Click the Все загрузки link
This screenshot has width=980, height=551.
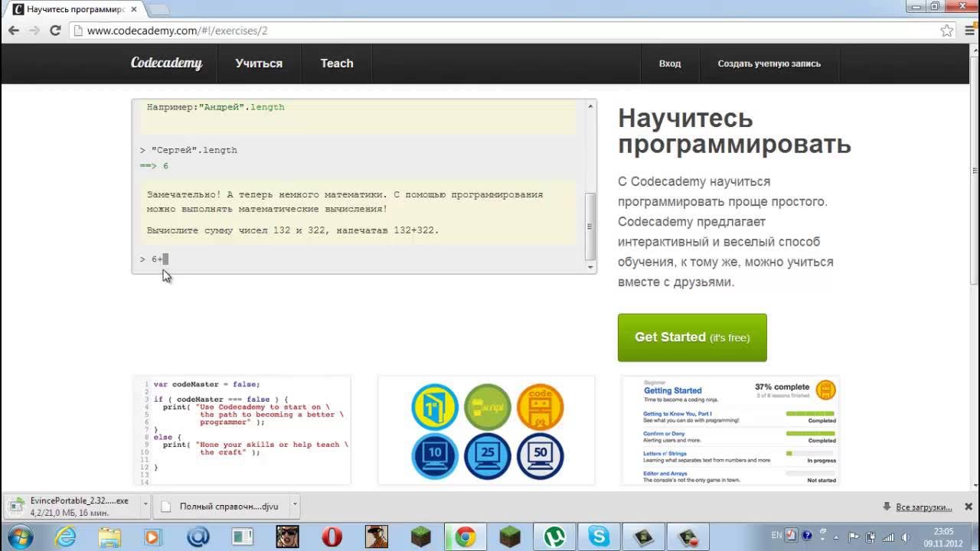coord(923,507)
